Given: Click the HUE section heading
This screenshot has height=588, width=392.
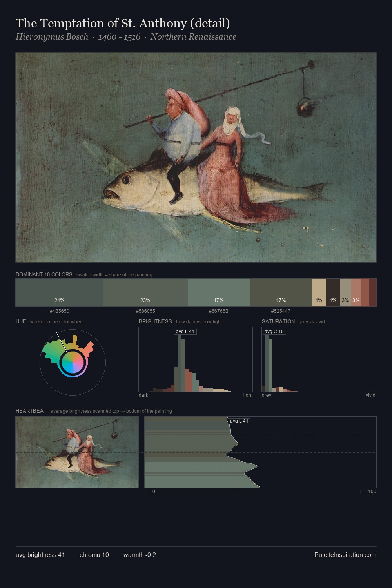Looking at the screenshot, I should point(21,321).
